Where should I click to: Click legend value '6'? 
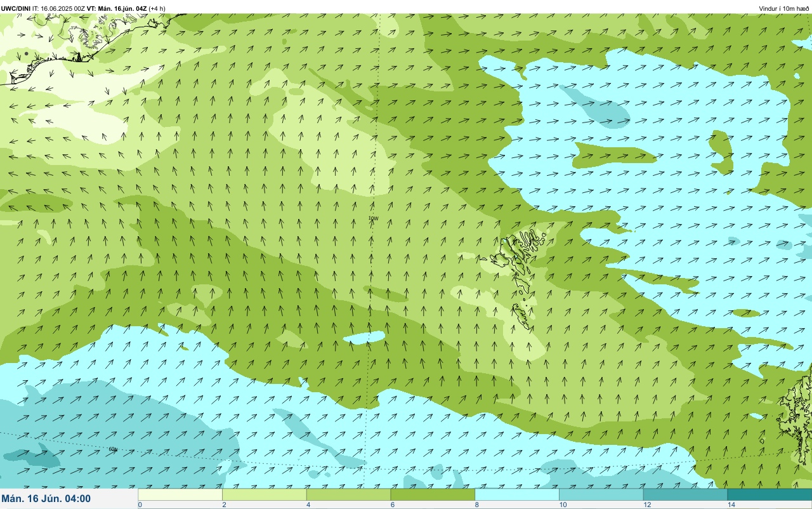[x=391, y=505]
